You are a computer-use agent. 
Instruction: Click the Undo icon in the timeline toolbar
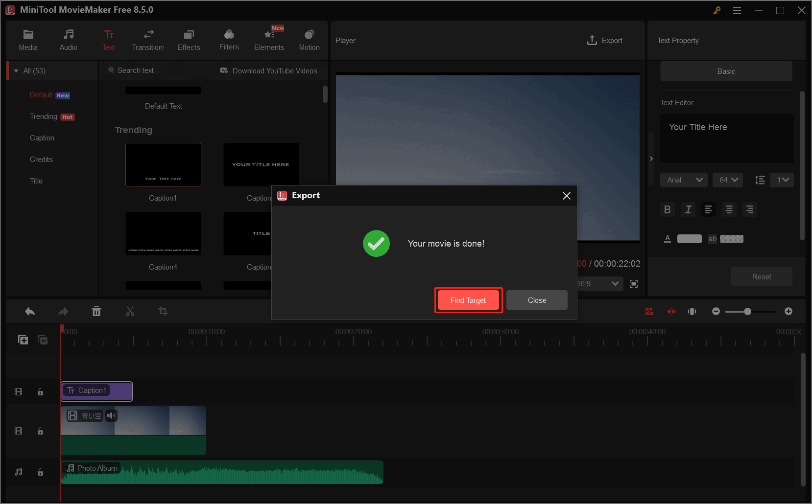[29, 311]
